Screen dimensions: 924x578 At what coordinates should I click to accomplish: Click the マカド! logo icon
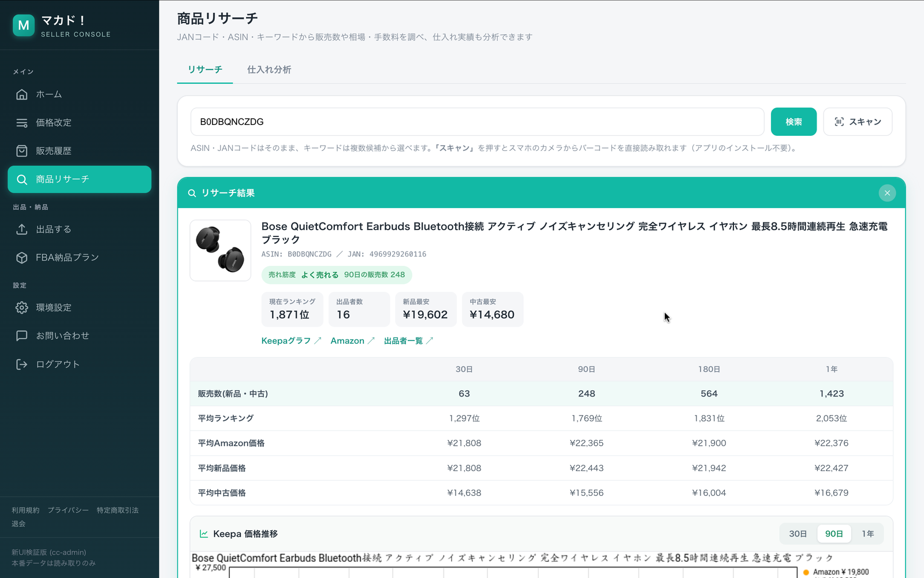24,25
